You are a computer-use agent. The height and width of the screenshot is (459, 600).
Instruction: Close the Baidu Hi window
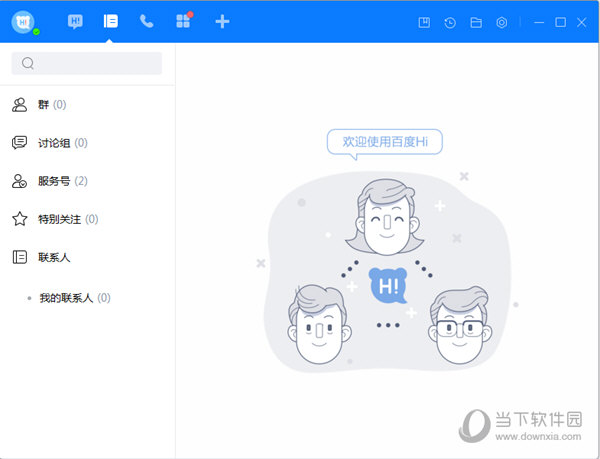(582, 22)
